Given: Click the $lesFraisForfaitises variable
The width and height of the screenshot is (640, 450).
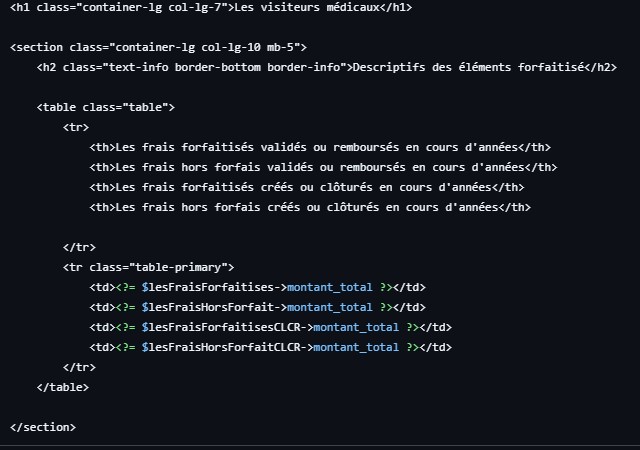Looking at the screenshot, I should pyautogui.click(x=205, y=287).
